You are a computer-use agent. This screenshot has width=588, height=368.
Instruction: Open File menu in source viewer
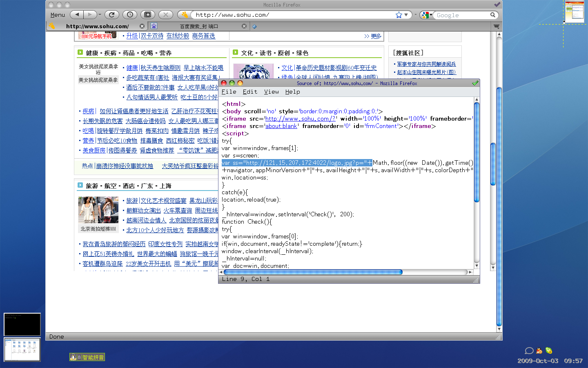tap(229, 92)
